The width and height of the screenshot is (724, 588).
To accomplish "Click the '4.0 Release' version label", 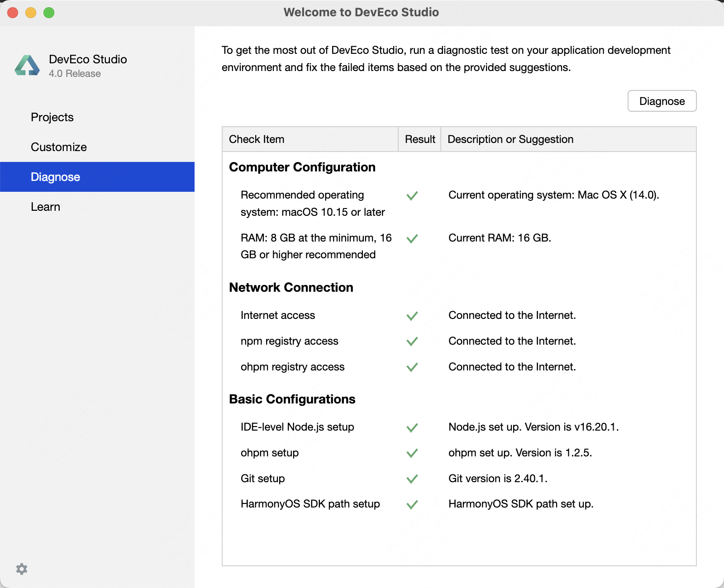I will point(75,74).
